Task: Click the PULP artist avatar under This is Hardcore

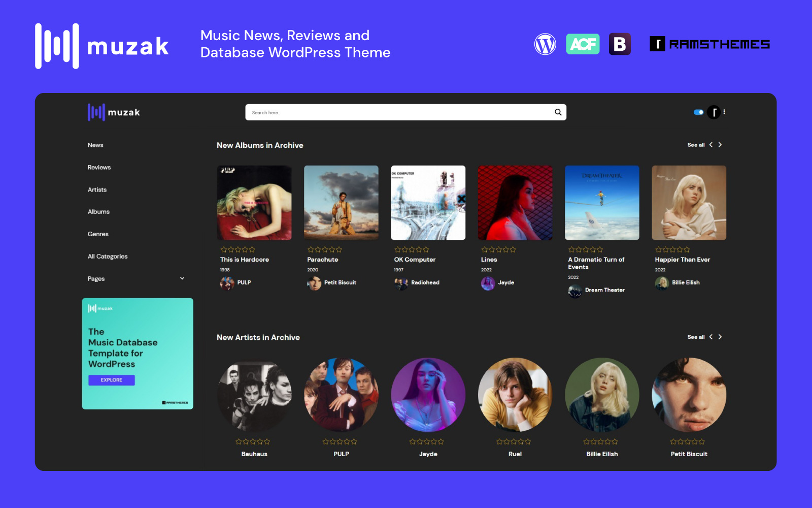Action: (227, 283)
